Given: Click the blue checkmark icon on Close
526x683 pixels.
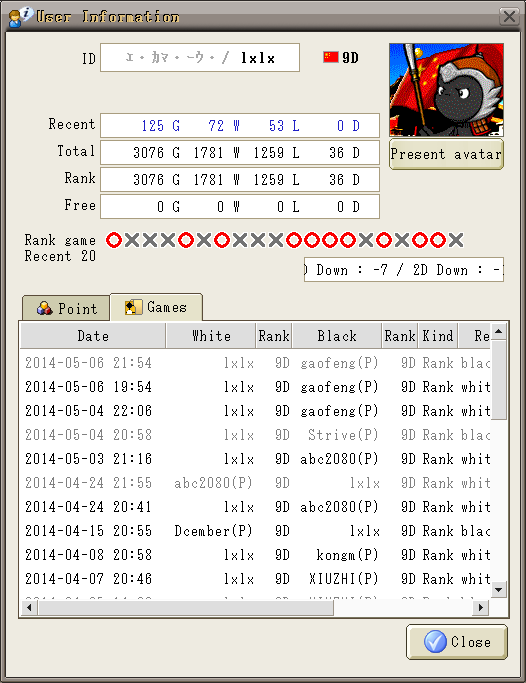Looking at the screenshot, I should pos(435,642).
